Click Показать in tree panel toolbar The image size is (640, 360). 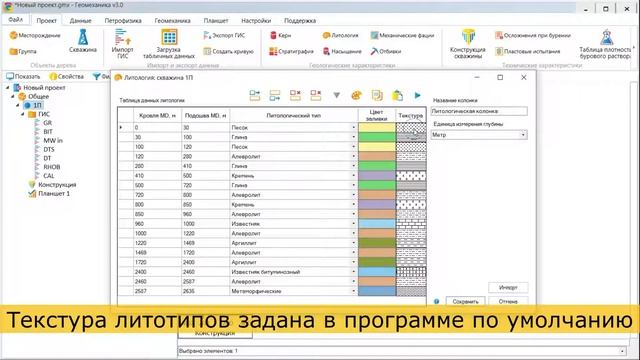[x=23, y=76]
